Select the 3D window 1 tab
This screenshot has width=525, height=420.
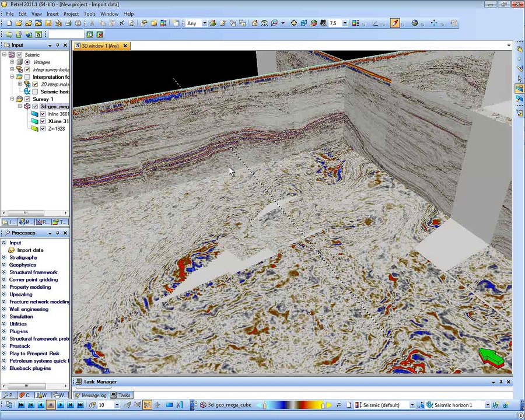point(100,46)
